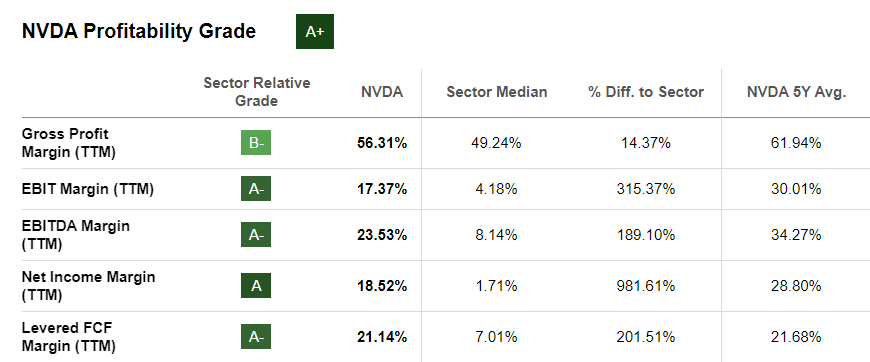Select the % Diff. to Sector column header
The image size is (870, 362).
pyautogui.click(x=646, y=92)
